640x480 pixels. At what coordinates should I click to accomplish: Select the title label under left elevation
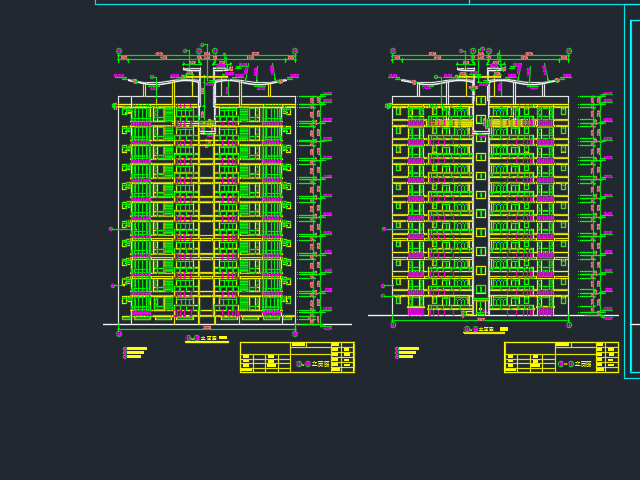(x=206, y=339)
